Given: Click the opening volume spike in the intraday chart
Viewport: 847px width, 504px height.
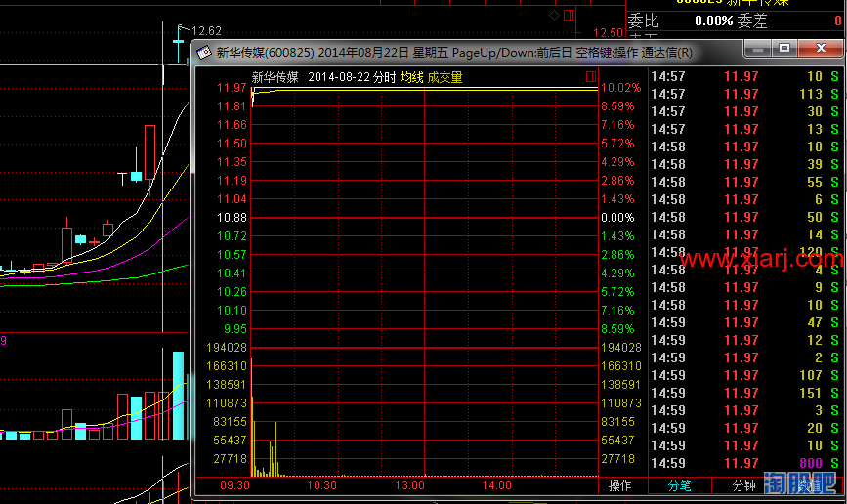Looking at the screenshot, I should click(x=252, y=416).
